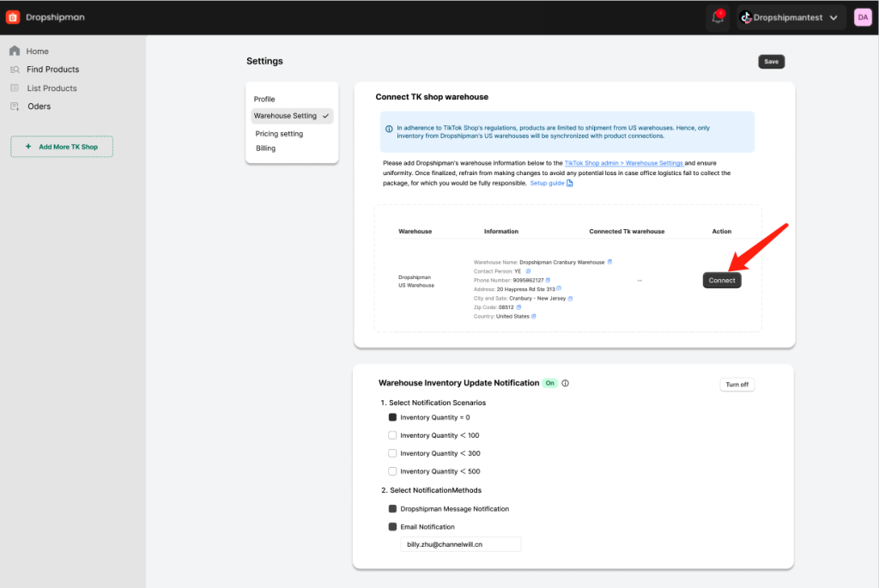This screenshot has height=588, width=879.
Task: Click the On status badge
Action: 550,384
